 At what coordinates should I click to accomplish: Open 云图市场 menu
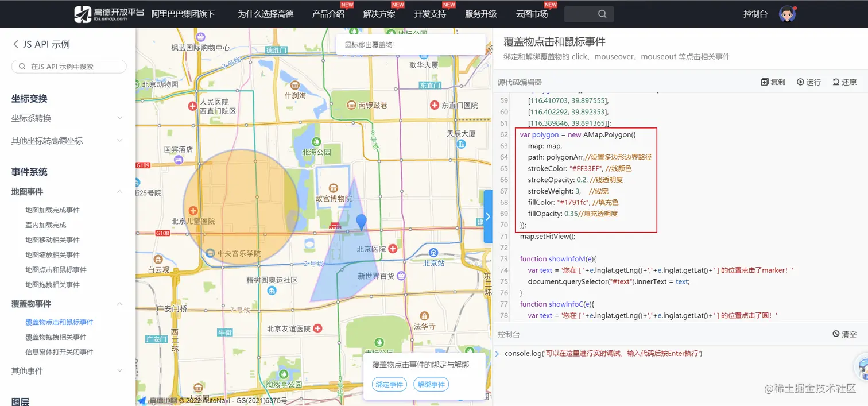tap(532, 14)
